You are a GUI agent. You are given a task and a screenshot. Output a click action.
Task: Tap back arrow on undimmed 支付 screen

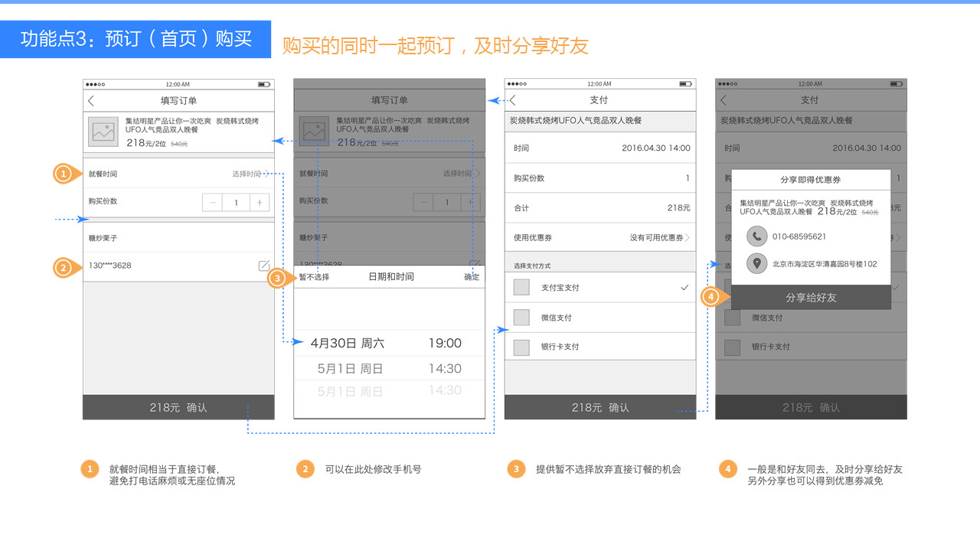[513, 100]
